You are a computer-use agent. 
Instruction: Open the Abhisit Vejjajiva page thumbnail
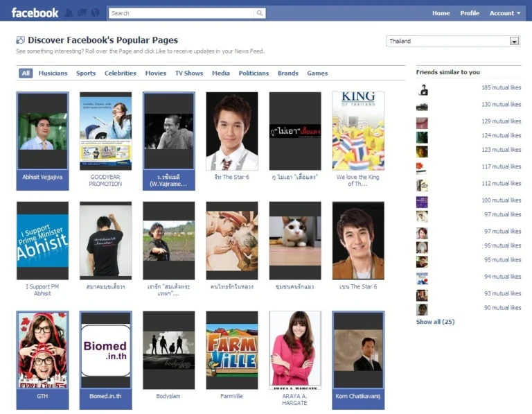click(x=42, y=131)
